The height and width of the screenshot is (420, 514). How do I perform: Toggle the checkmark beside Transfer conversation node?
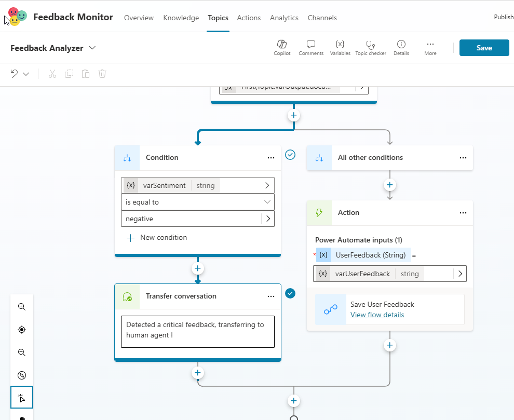pyautogui.click(x=290, y=293)
